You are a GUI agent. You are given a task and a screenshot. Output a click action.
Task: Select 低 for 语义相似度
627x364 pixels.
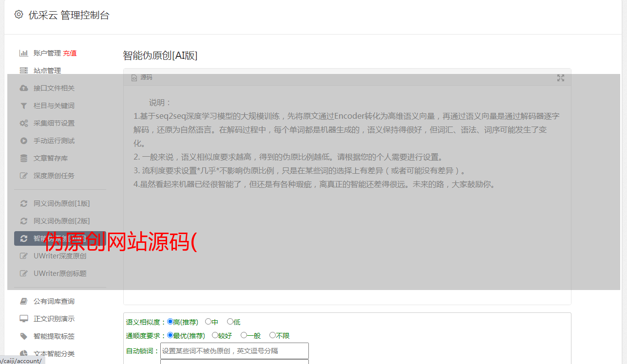230,322
